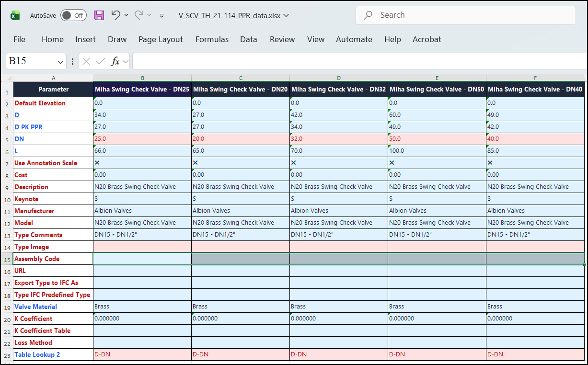This screenshot has width=588, height=365.
Task: Click the Enter checkmark icon
Action: [101, 61]
